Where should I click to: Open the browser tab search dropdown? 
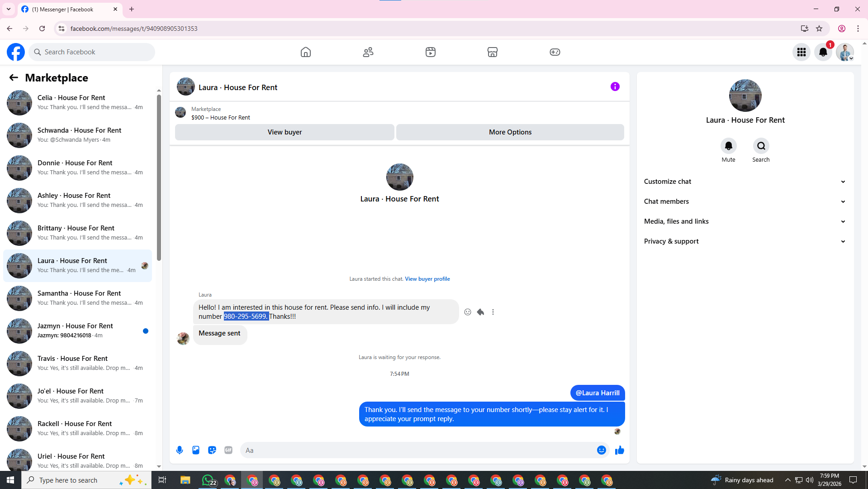(9, 9)
